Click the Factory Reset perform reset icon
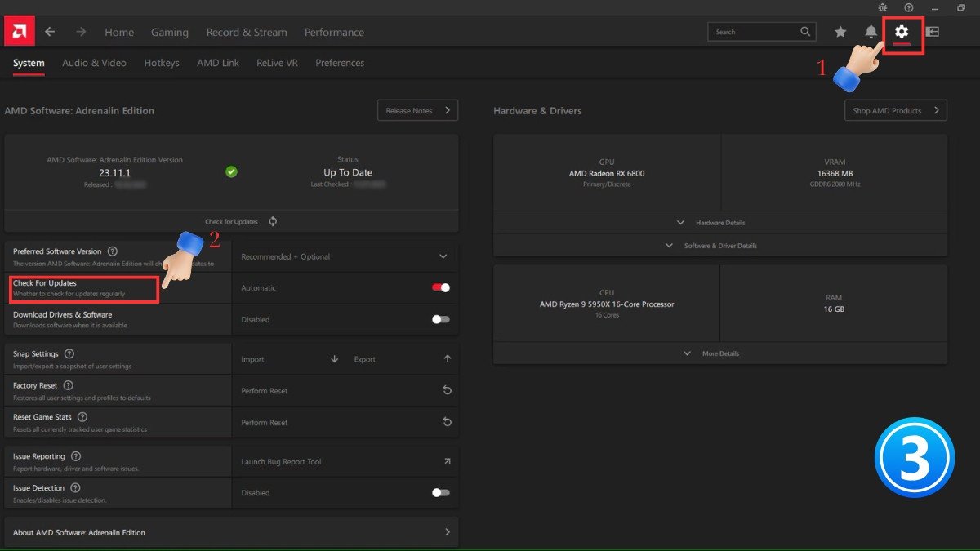 pyautogui.click(x=447, y=391)
